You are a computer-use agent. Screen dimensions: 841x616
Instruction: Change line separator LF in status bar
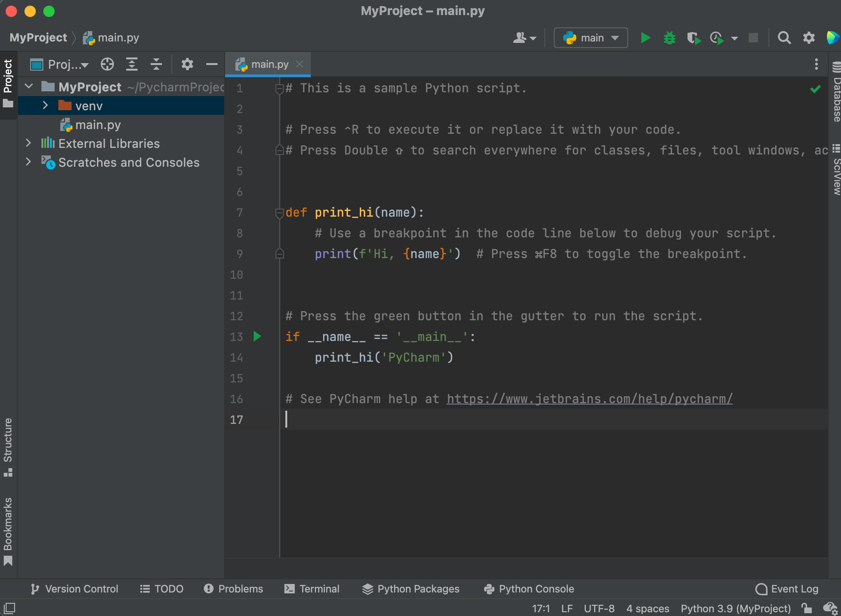[567, 608]
